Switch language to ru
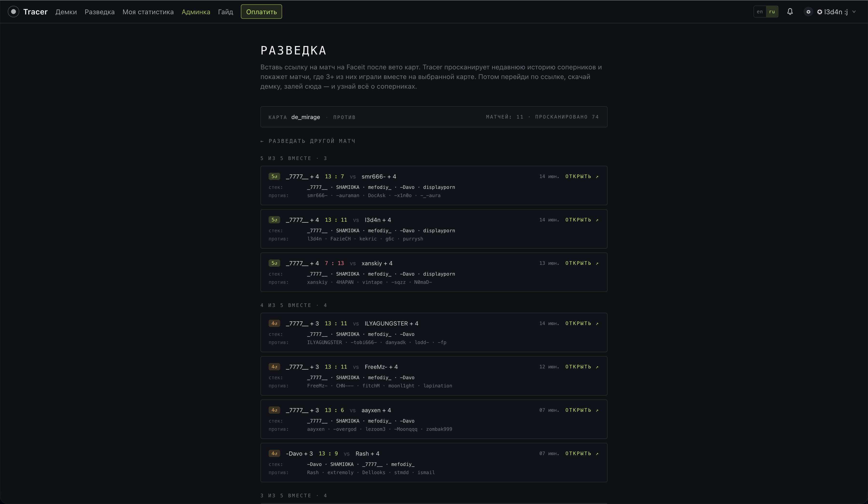 click(x=772, y=12)
